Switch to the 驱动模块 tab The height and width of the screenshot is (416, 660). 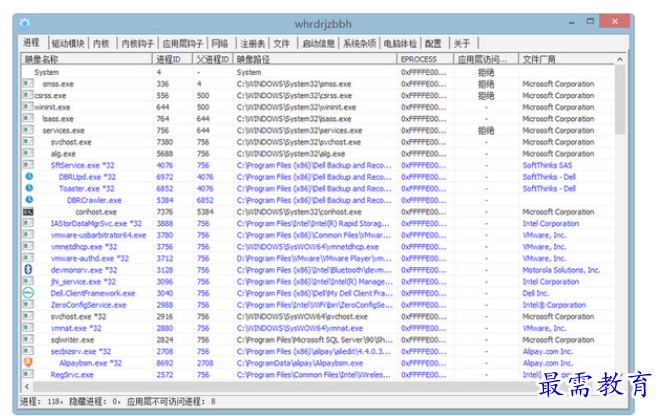tap(68, 43)
